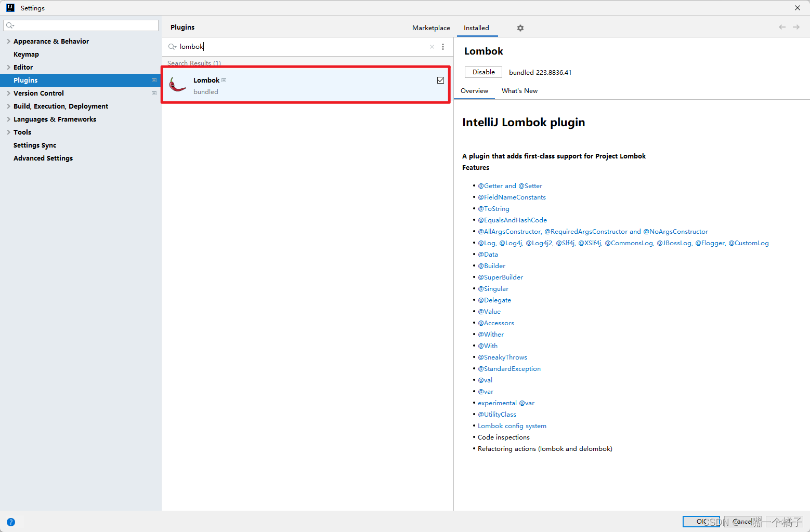Viewport: 810px width, 532px height.
Task: Switch to the Installed tab
Action: click(476, 28)
